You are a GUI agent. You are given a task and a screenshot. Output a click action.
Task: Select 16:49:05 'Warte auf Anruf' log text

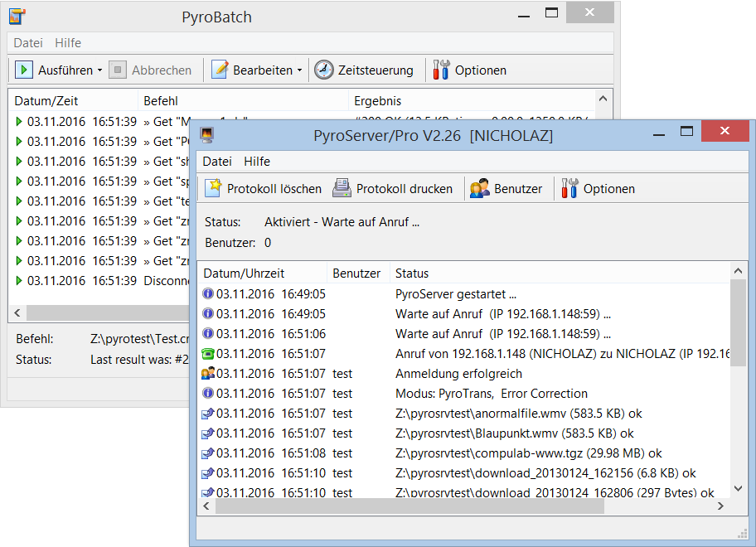coord(503,314)
